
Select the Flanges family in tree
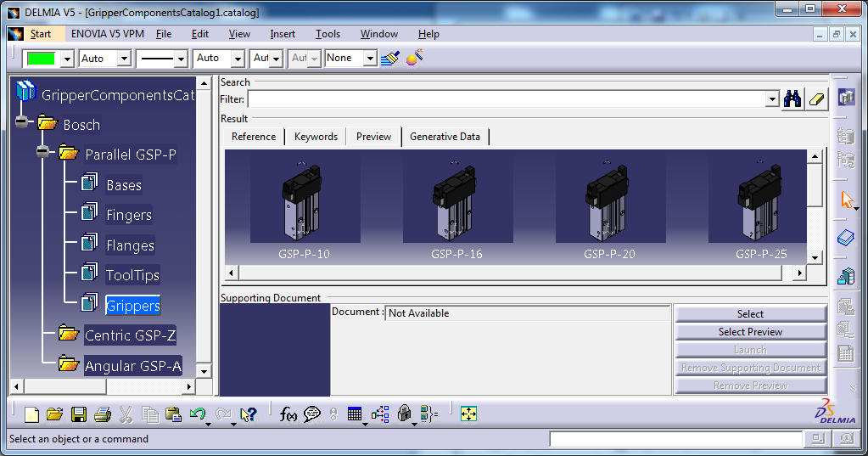click(x=130, y=245)
